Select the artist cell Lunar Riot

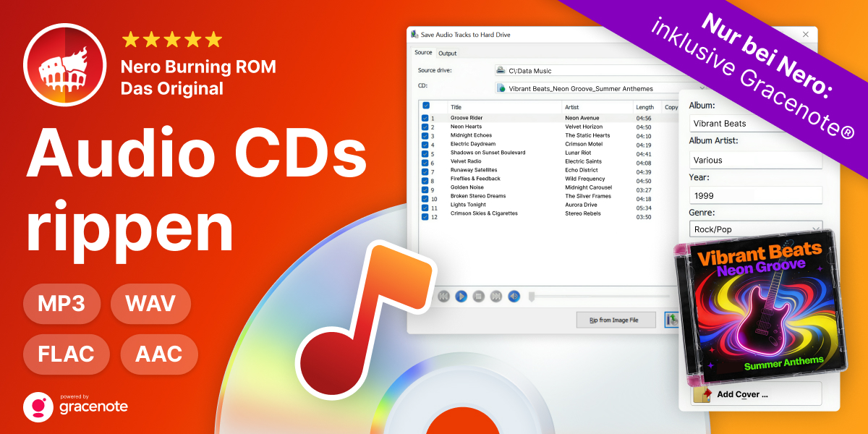(x=578, y=153)
